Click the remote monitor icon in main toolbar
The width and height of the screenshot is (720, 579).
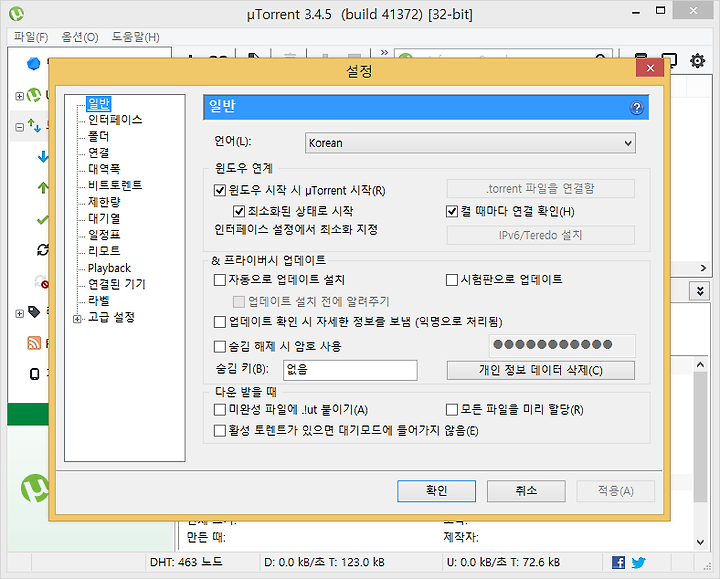669,60
